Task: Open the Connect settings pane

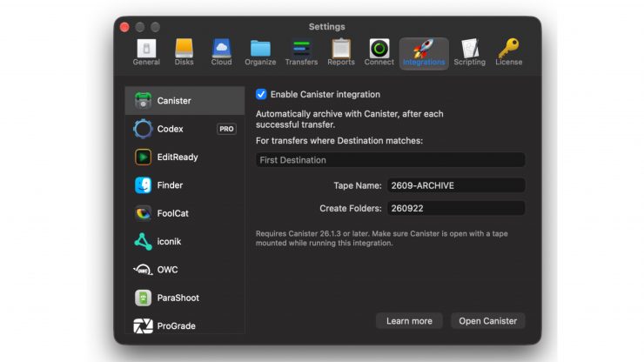Action: tap(379, 52)
